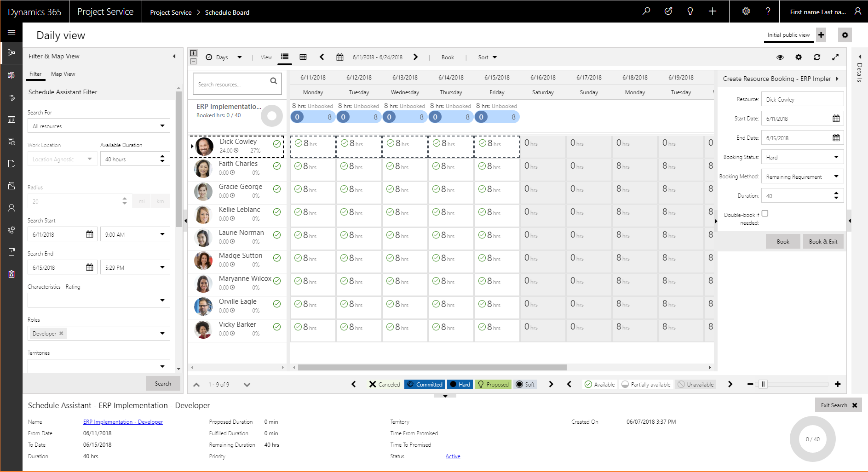The width and height of the screenshot is (868, 472).
Task: Toggle Laurie Norman's availability check mark
Action: tap(277, 235)
